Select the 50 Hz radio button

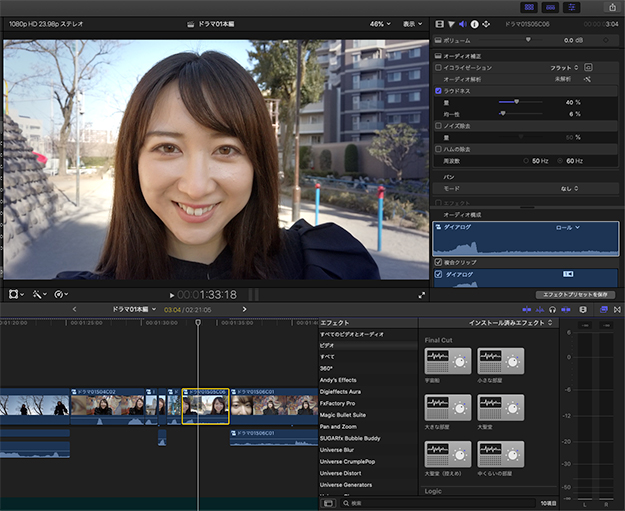click(x=526, y=161)
